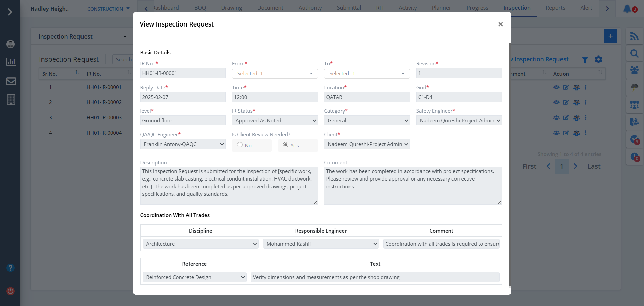
Task: Click the Description text area
Action: [x=229, y=186]
